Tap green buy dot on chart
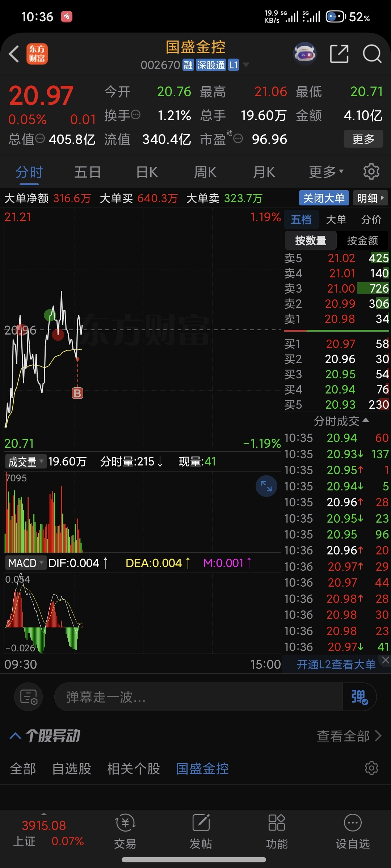This screenshot has width=391, height=868. tap(50, 315)
